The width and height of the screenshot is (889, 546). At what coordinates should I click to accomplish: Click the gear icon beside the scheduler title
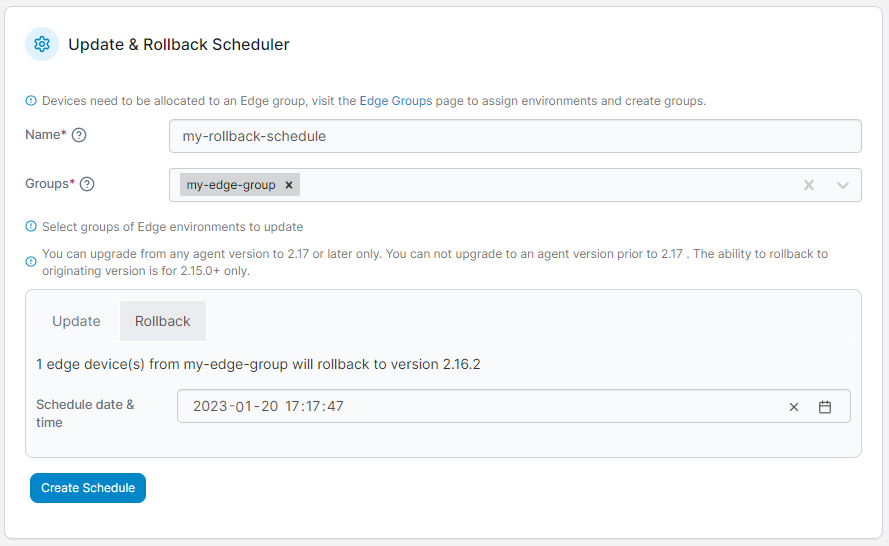point(42,44)
